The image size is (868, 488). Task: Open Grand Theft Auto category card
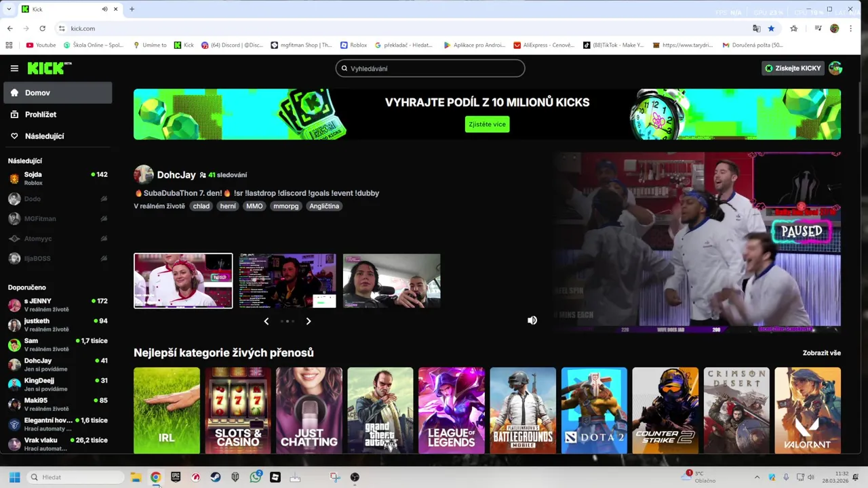[380, 411]
